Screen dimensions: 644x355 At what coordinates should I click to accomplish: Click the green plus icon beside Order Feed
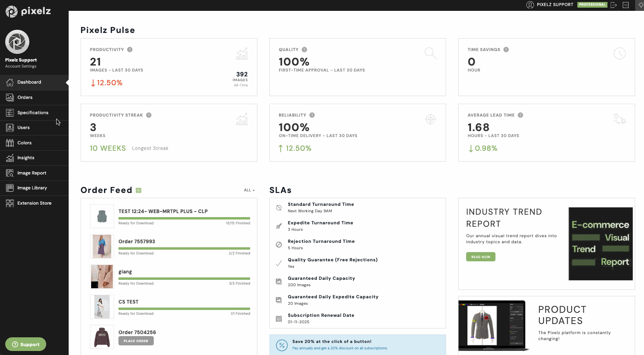139,190
